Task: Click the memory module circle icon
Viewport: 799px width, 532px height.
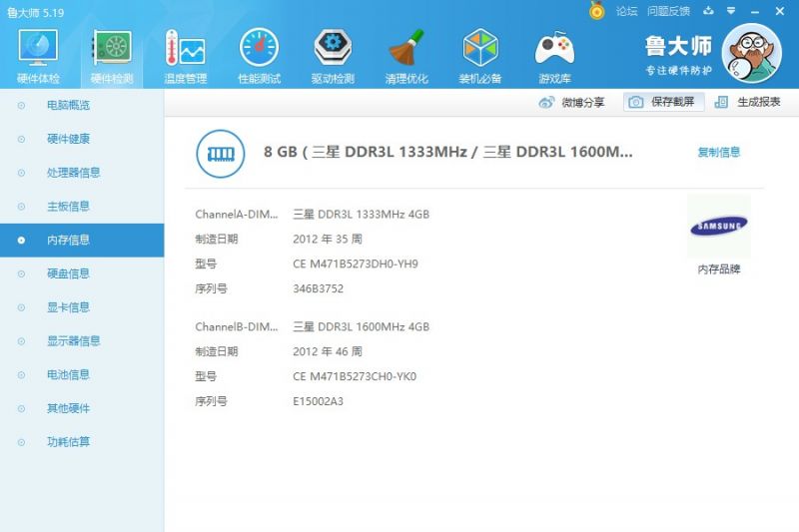Action: (220, 154)
